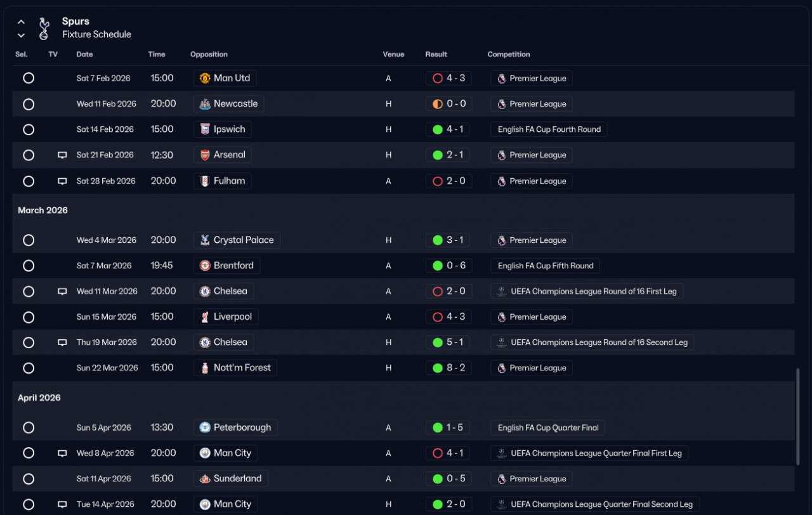Click the Spurs club crest icon

click(43, 29)
